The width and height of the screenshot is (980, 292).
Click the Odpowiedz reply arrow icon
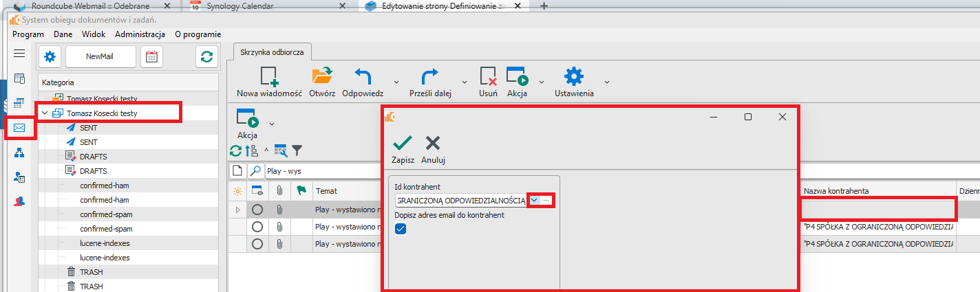(363, 76)
